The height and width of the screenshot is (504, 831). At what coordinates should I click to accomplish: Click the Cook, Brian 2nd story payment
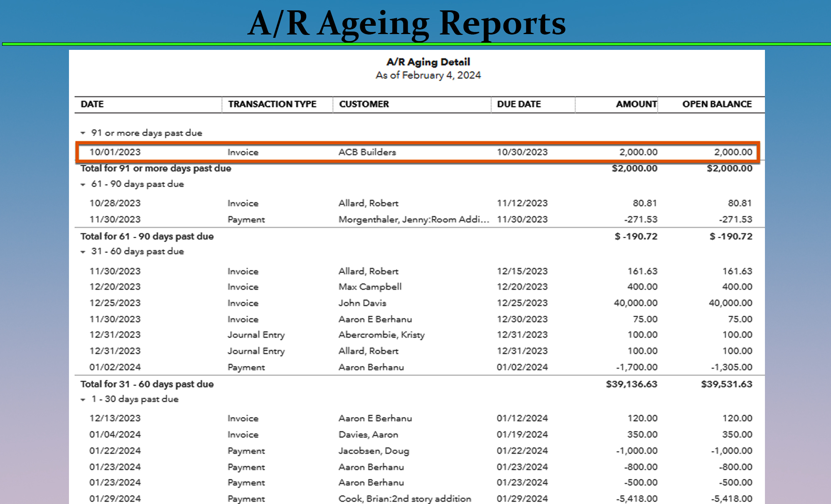pos(404,499)
